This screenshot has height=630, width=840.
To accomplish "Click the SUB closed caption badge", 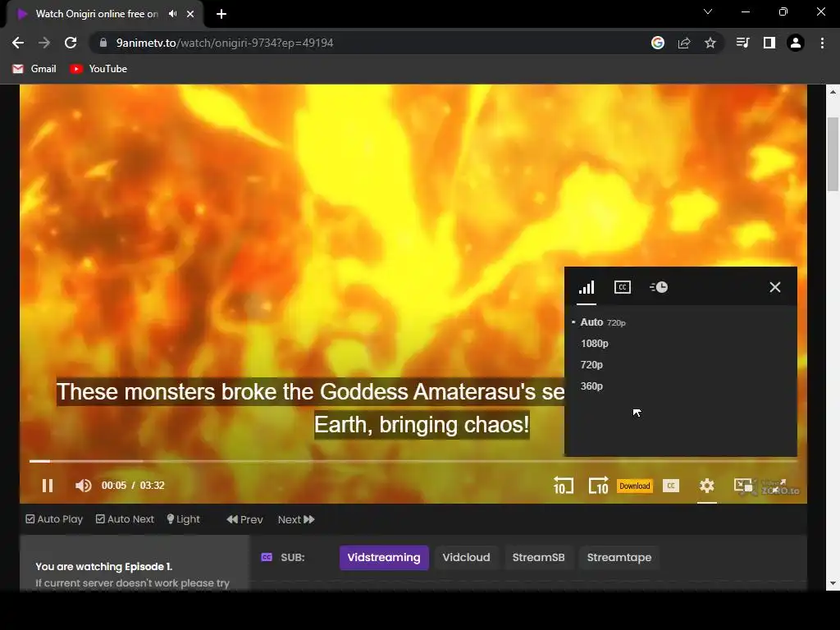I will tap(267, 558).
